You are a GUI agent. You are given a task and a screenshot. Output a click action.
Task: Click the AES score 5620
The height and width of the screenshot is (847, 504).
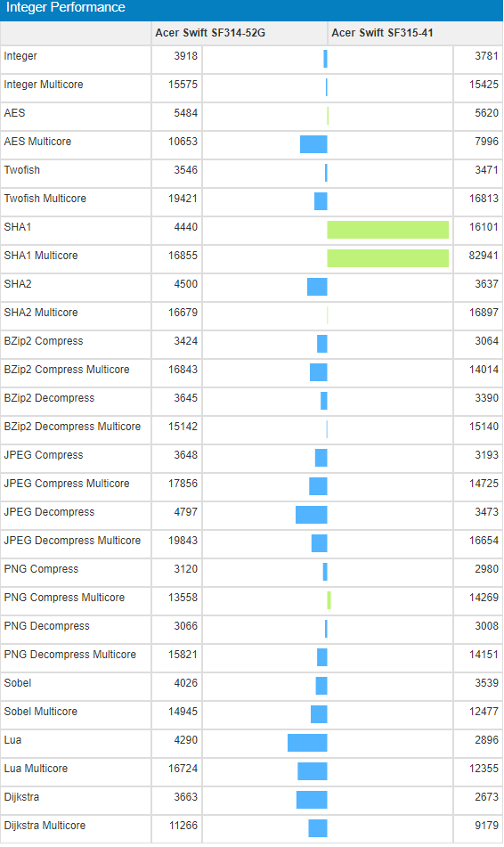tap(487, 113)
